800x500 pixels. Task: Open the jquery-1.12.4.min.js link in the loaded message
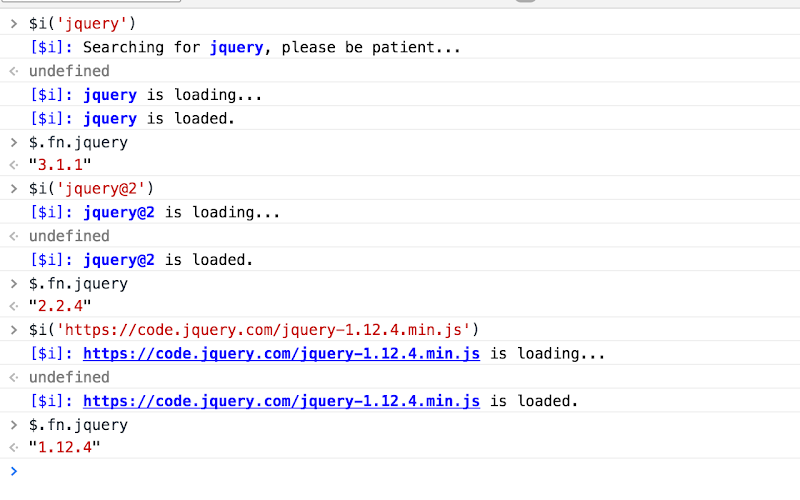[281, 401]
